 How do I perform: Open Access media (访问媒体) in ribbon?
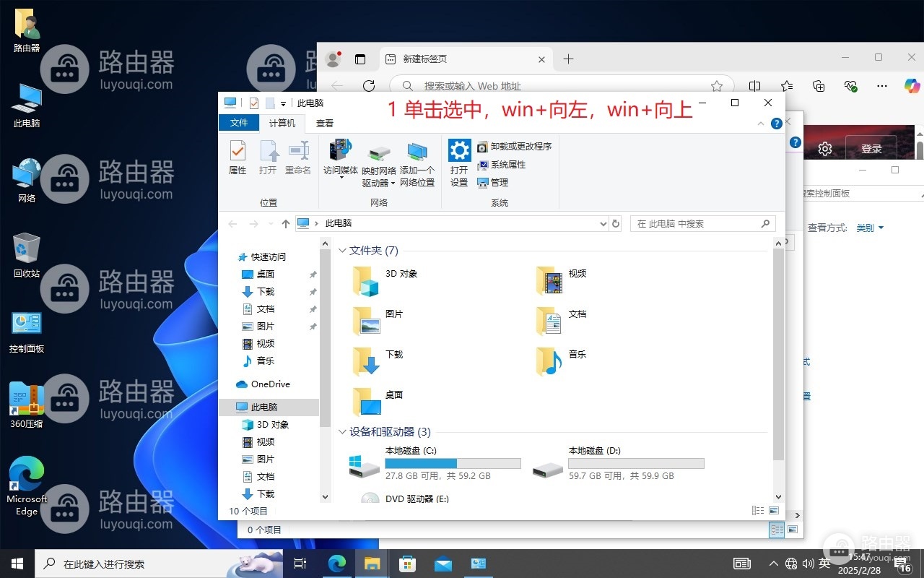(x=341, y=158)
